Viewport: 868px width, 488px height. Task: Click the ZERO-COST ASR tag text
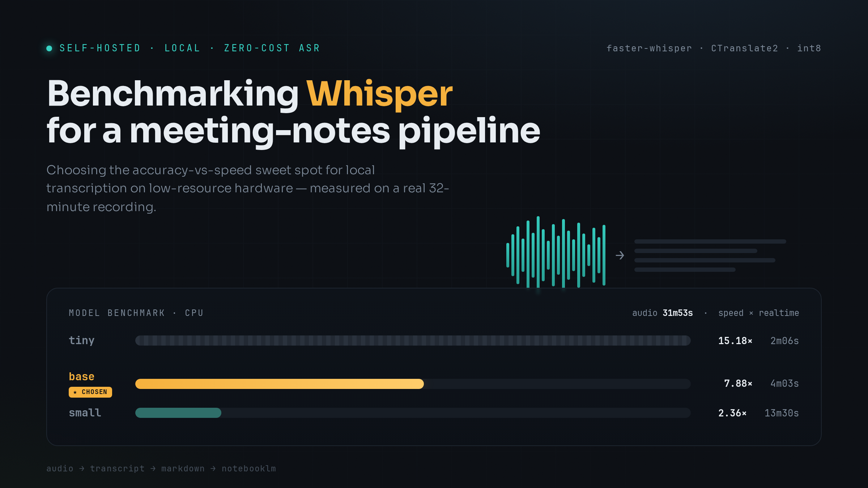click(272, 48)
